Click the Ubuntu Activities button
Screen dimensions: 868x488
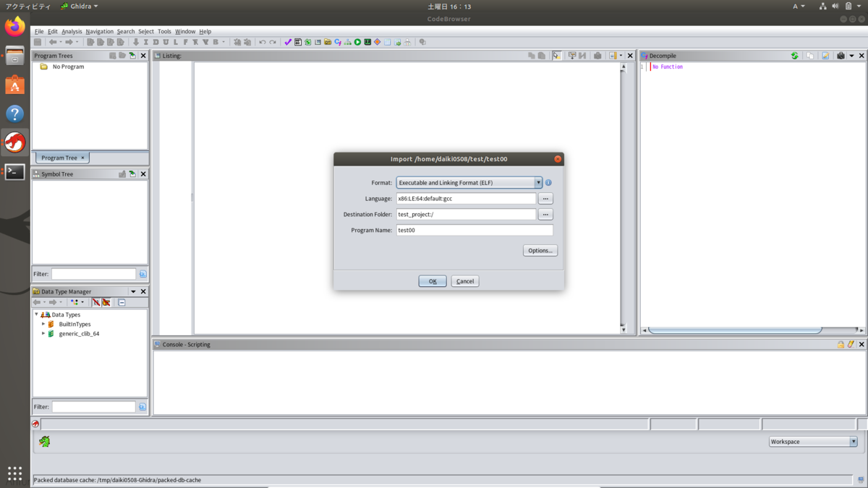tap(28, 7)
